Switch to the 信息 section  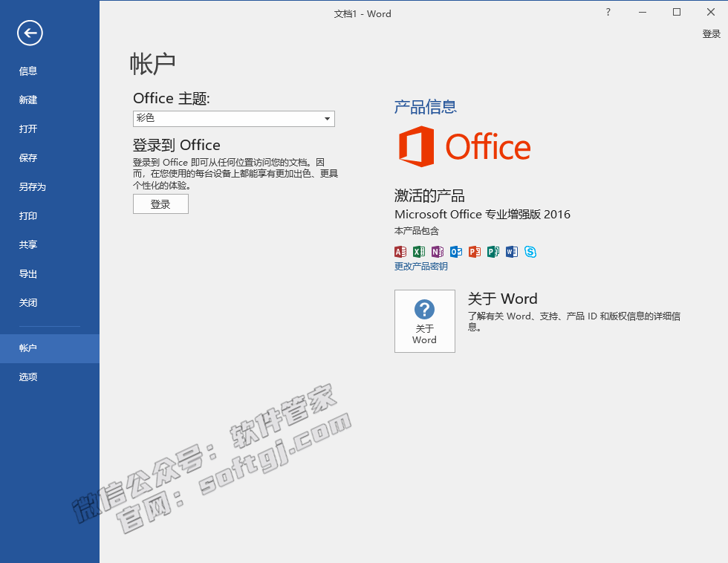coord(27,71)
